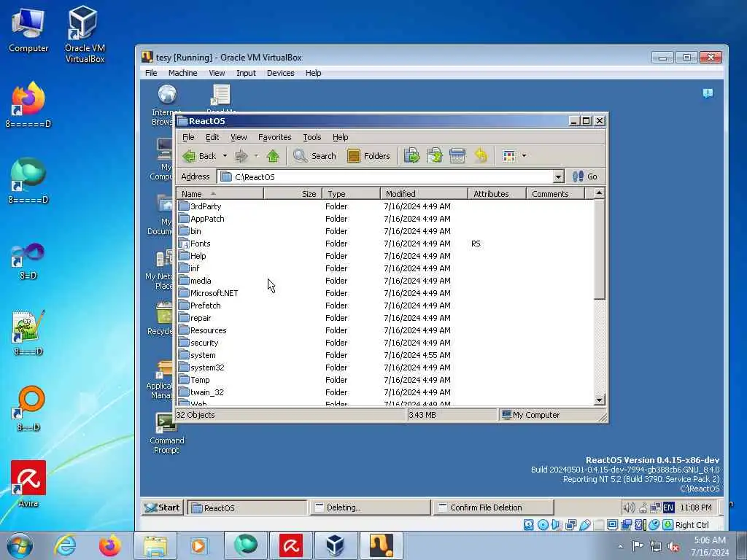Open VirtualBox Devices menu
Image resolution: width=747 pixels, height=560 pixels.
(280, 73)
